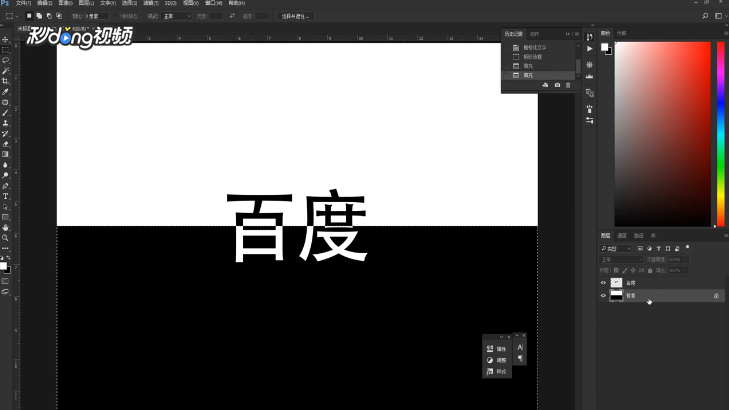Open the 3D menu
This screenshot has width=729, height=410.
(x=171, y=3)
